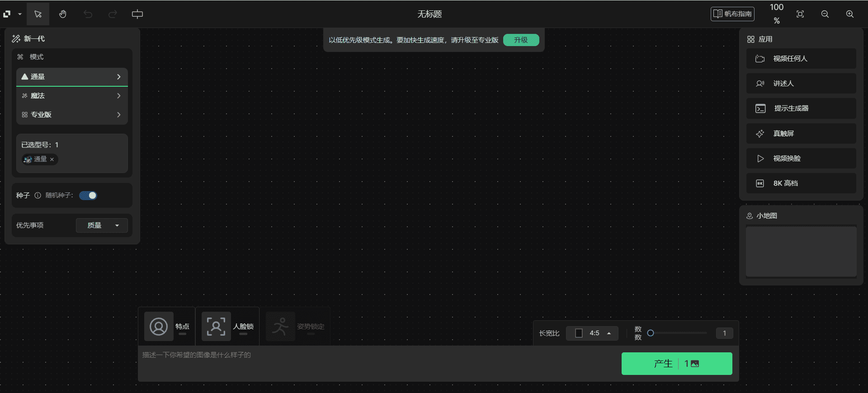Expand the 专业版 chevron arrow
868x393 pixels.
tap(119, 115)
